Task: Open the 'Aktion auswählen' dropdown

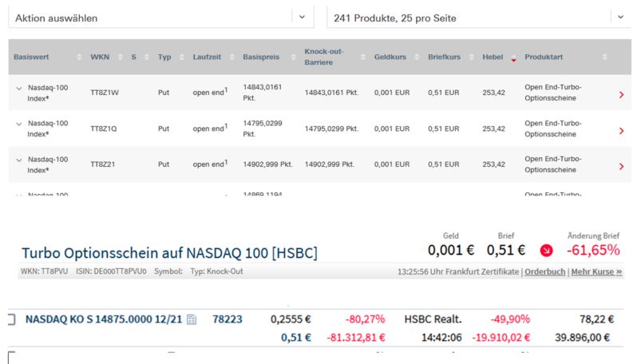Action: point(160,18)
